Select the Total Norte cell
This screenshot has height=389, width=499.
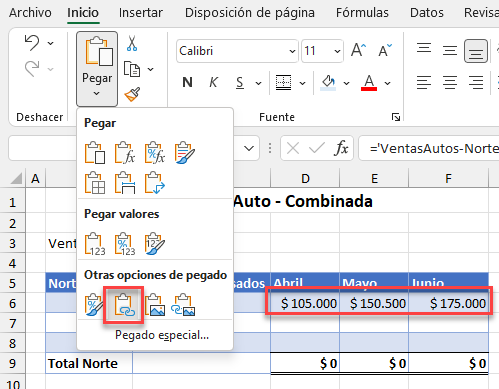(89, 363)
